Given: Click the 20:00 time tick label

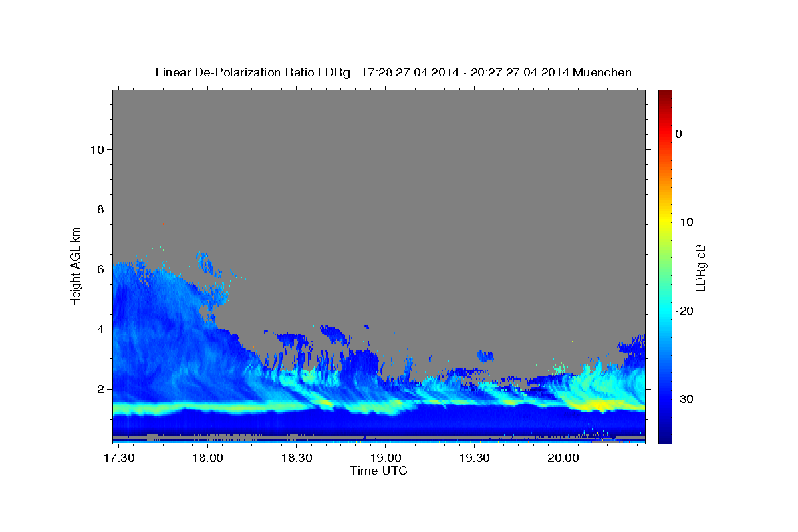Looking at the screenshot, I should 563,458.
